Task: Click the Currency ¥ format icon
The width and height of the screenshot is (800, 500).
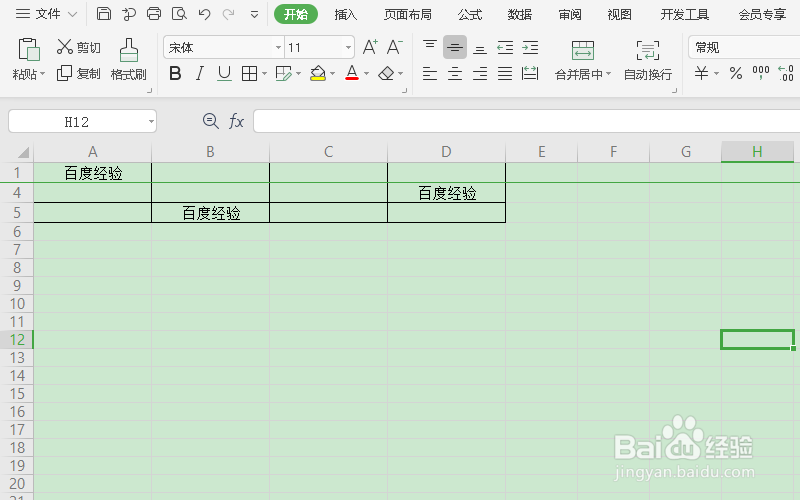Action: point(702,73)
